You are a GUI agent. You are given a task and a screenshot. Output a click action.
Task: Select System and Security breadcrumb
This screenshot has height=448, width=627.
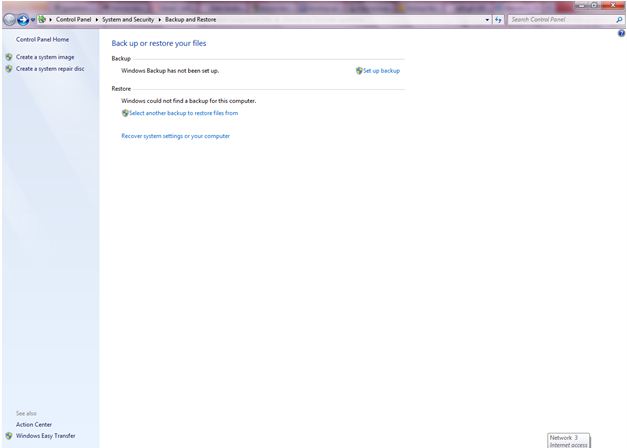[x=128, y=19]
